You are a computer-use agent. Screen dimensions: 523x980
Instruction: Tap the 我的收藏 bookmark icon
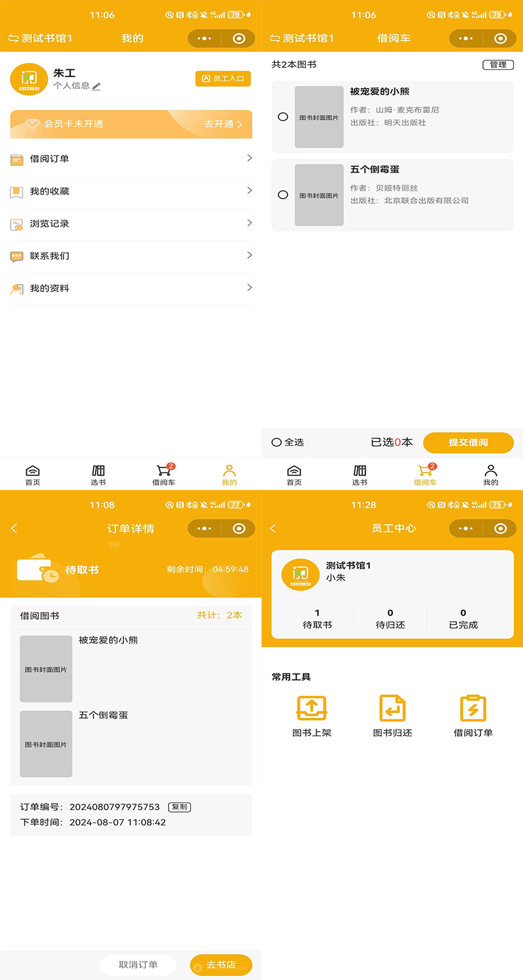tap(16, 191)
